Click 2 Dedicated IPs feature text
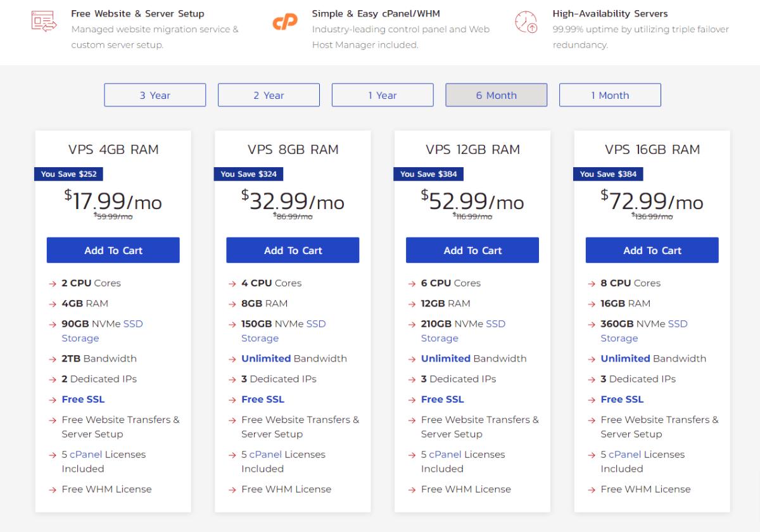The image size is (760, 532). (99, 379)
